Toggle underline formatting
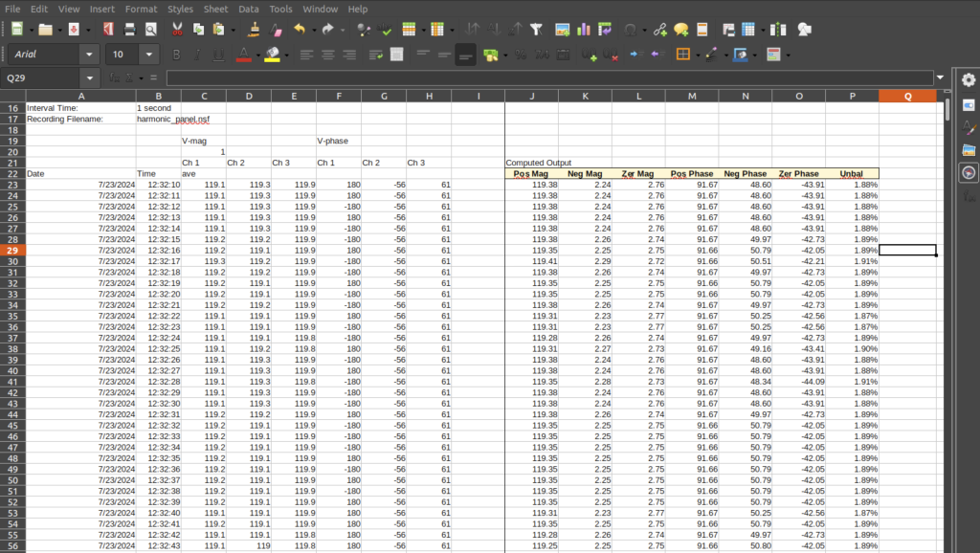Viewport: 980px width, 553px height. coord(219,55)
